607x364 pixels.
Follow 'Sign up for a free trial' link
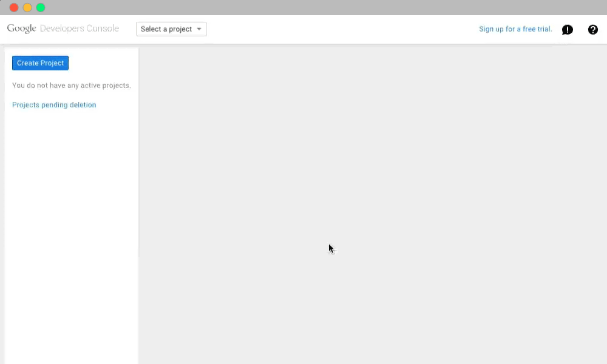pos(515,29)
